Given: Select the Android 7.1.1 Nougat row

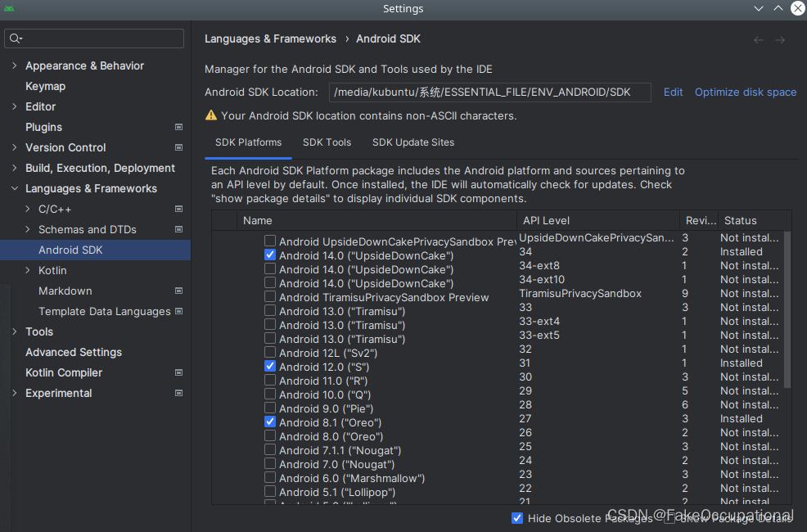Looking at the screenshot, I should click(x=498, y=449).
